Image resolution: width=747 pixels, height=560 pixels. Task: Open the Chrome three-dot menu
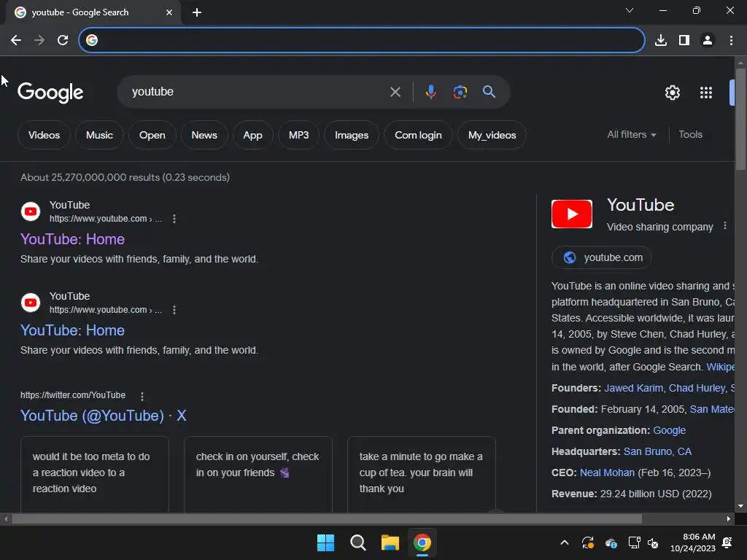point(731,40)
